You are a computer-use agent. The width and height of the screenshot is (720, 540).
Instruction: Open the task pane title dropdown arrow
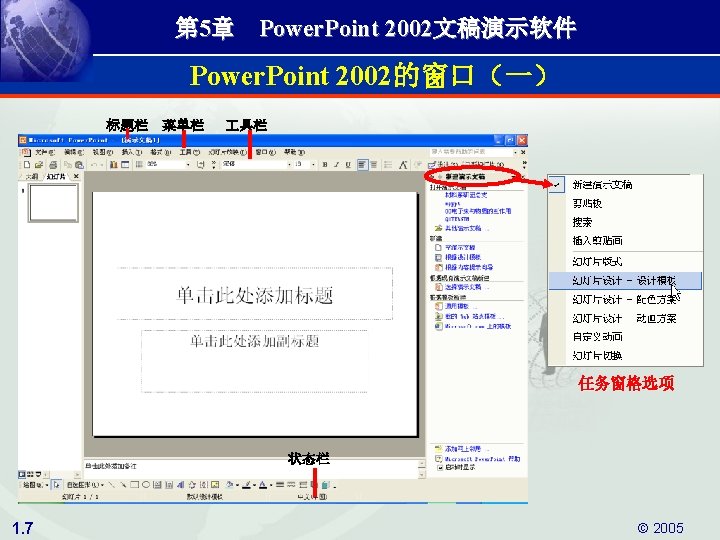[515, 177]
